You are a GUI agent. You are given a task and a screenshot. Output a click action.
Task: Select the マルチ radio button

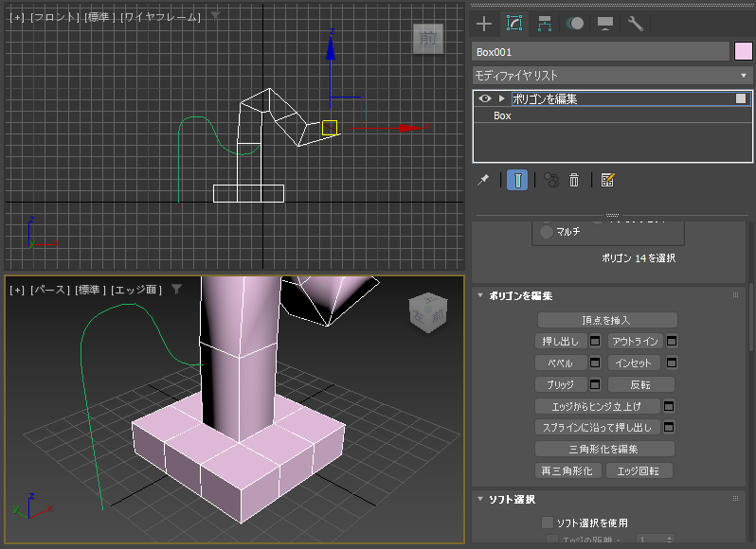click(x=547, y=232)
